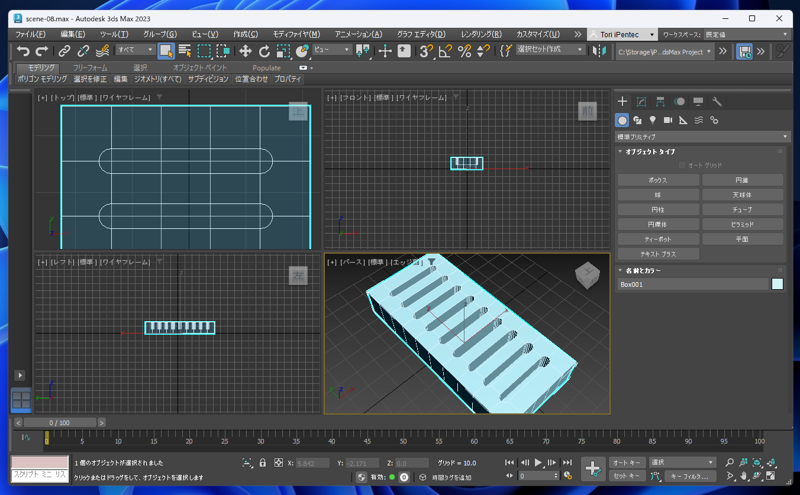Open the モディファイヤ(M) menu
This screenshot has width=800, height=495.
296,34
